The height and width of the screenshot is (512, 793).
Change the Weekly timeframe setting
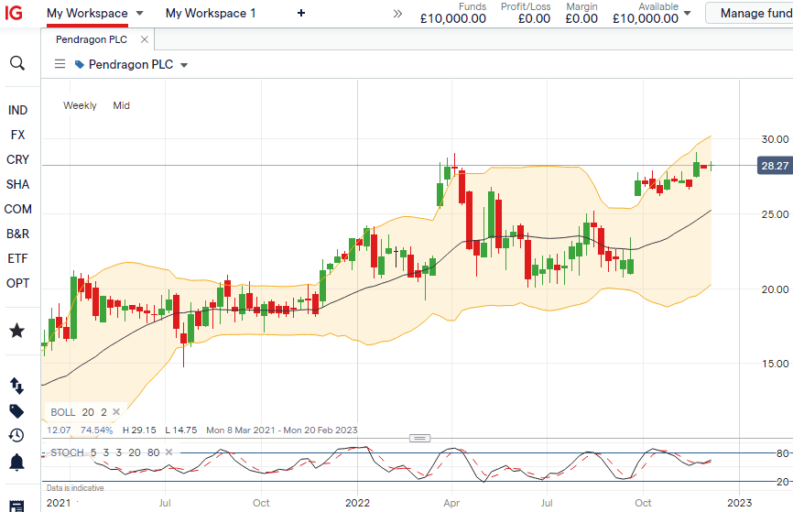[x=79, y=105]
